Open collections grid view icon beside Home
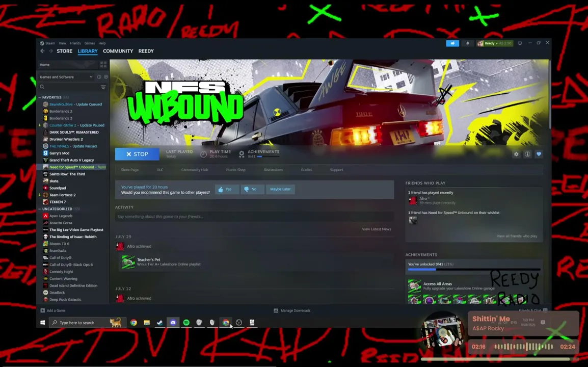Image resolution: width=588 pixels, height=367 pixels. [x=103, y=65]
